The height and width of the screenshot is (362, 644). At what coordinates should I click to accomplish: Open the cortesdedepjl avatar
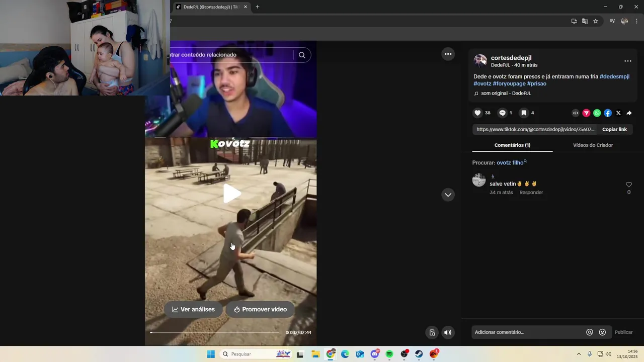(x=480, y=61)
